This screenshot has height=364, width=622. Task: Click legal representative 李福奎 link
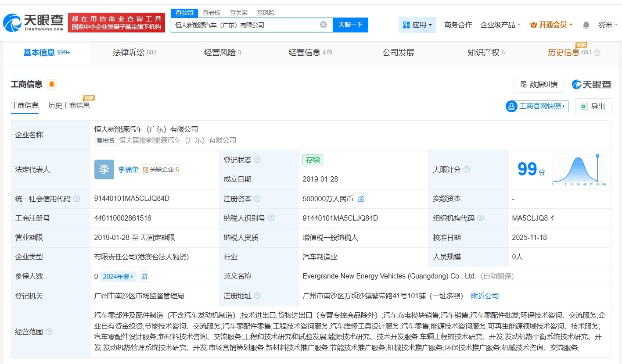coord(128,169)
